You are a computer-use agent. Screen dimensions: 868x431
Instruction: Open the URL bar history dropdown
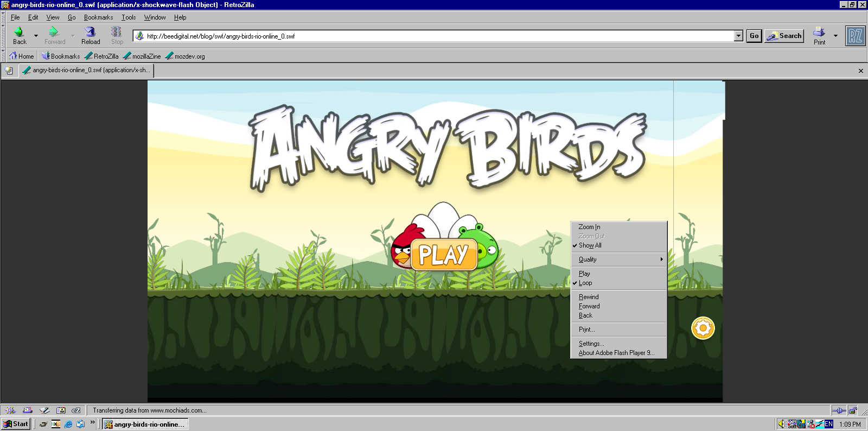pyautogui.click(x=738, y=36)
